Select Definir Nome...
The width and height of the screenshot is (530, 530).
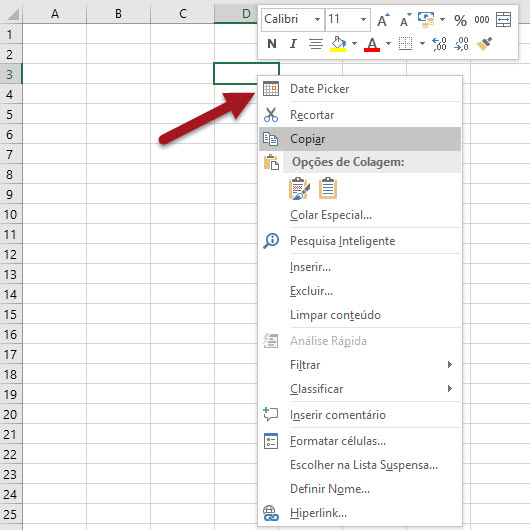(360, 489)
